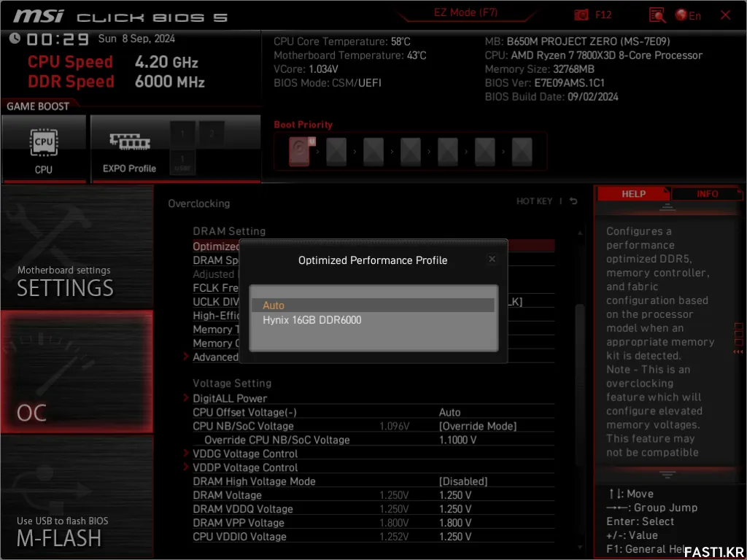747x560 pixels.
Task: Open CPU NB/SoC Voltage Override Mode dropdown
Action: (x=477, y=426)
